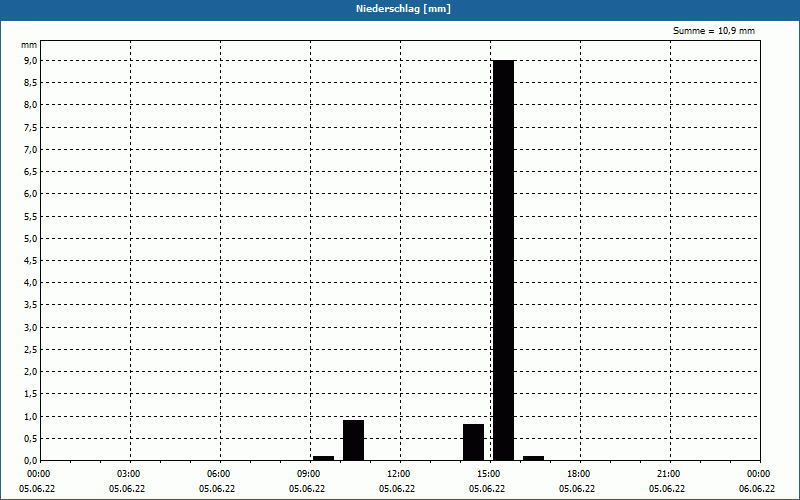
Task: Select the 06:00 time label
Action: point(218,474)
